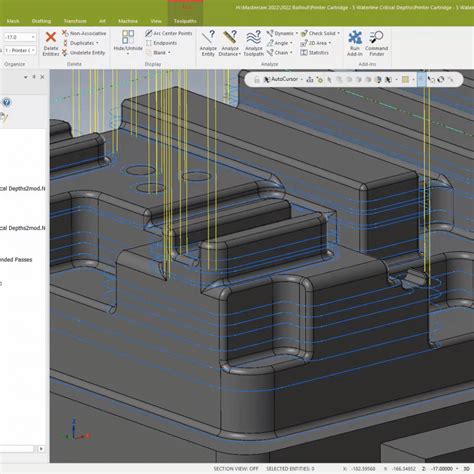Click the Statistics icon in Analyze group
474x474 pixels.
[304, 53]
